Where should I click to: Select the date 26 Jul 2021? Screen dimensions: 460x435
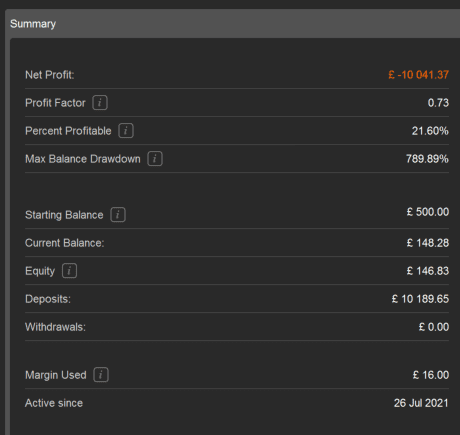tap(421, 403)
